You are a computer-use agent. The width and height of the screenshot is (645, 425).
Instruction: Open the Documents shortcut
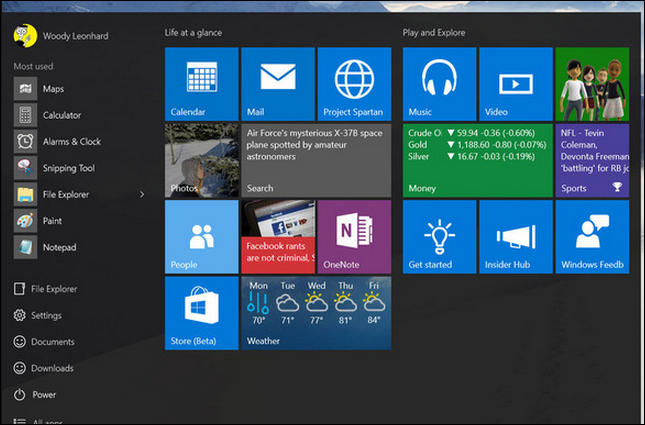[44, 342]
